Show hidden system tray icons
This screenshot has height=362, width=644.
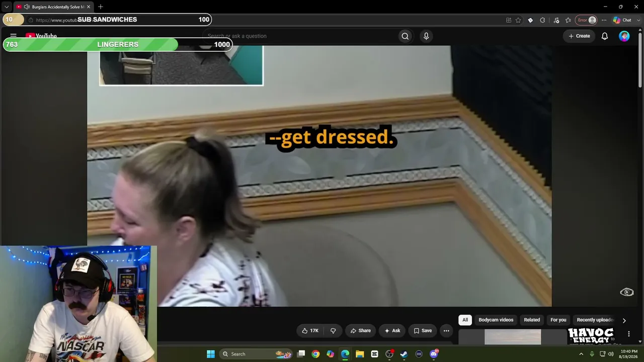pyautogui.click(x=581, y=354)
